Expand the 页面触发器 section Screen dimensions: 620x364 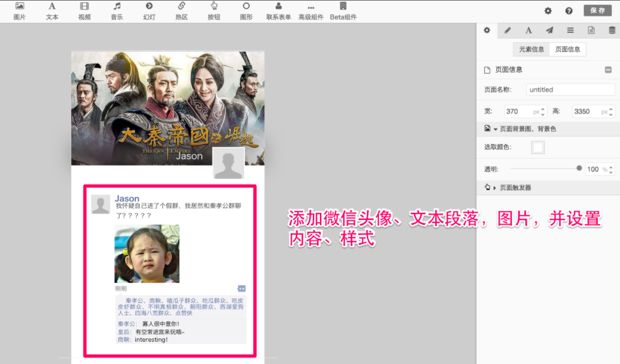click(495, 188)
